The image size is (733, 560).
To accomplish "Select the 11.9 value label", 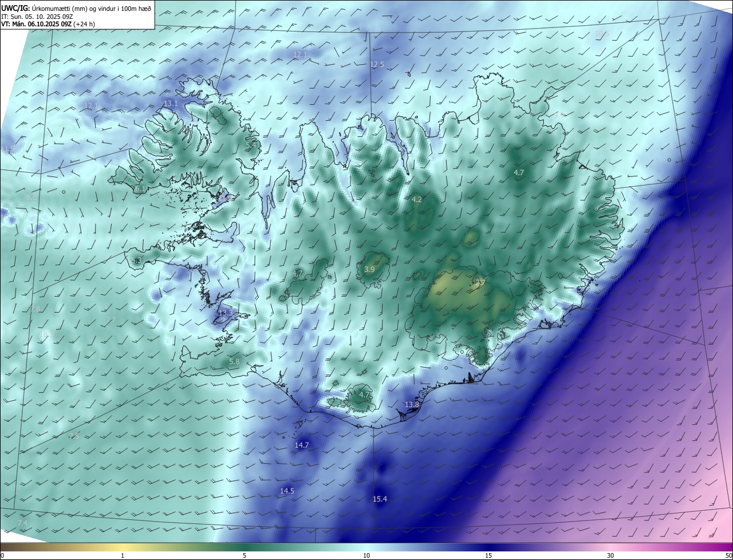I will (x=7, y=149).
